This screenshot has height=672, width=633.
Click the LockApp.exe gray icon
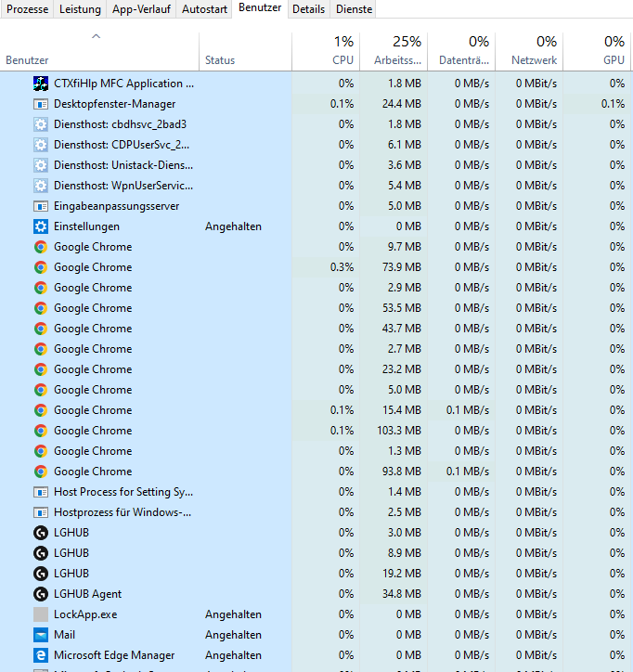pos(41,614)
